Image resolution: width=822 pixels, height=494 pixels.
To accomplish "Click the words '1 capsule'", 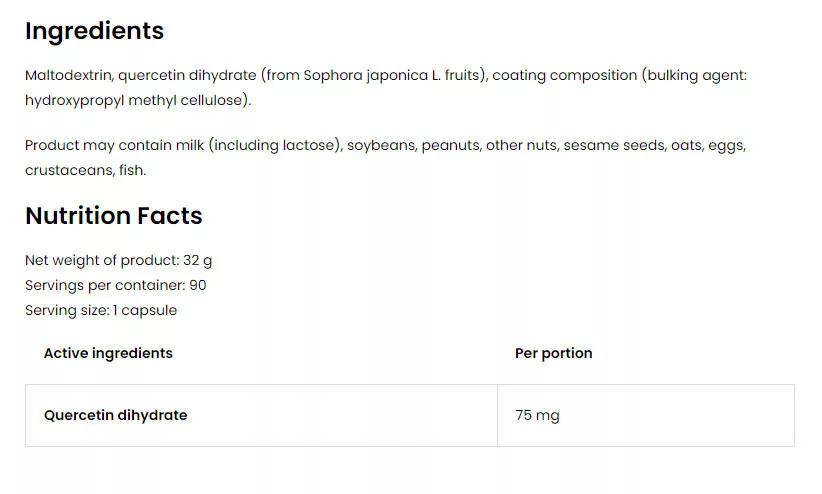I will point(145,310).
